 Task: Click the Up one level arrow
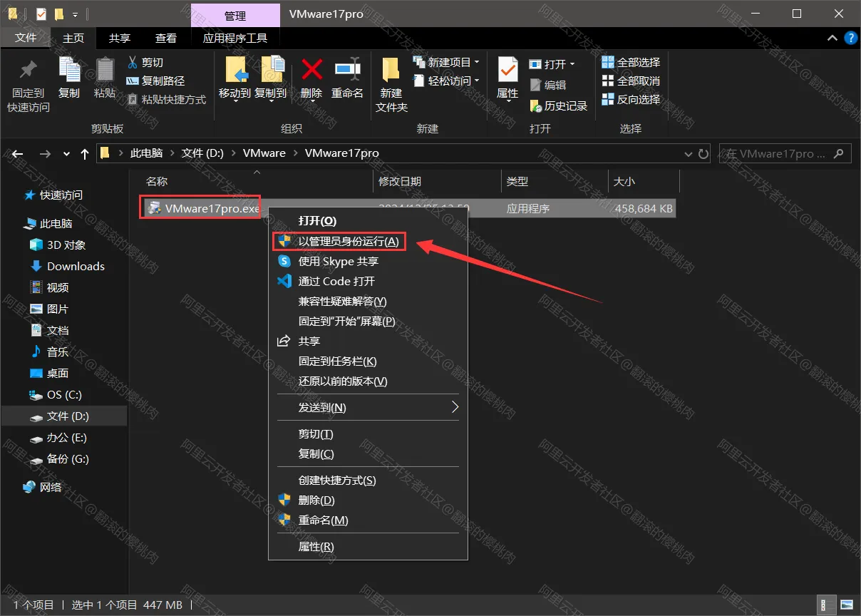[x=85, y=153]
